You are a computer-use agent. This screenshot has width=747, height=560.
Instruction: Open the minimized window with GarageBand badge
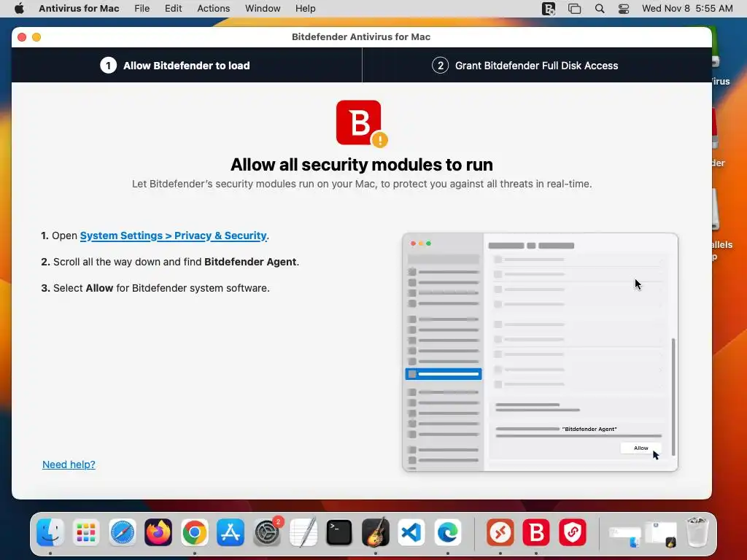(x=661, y=534)
